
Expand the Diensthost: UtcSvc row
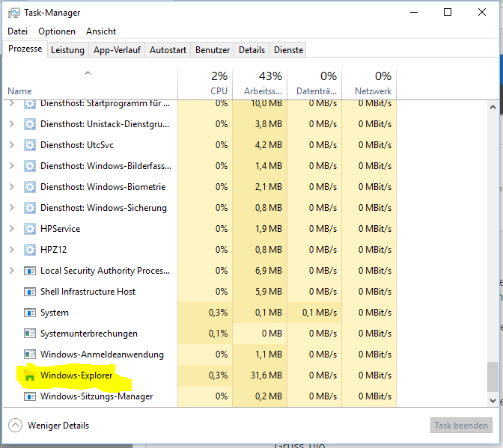click(x=11, y=145)
